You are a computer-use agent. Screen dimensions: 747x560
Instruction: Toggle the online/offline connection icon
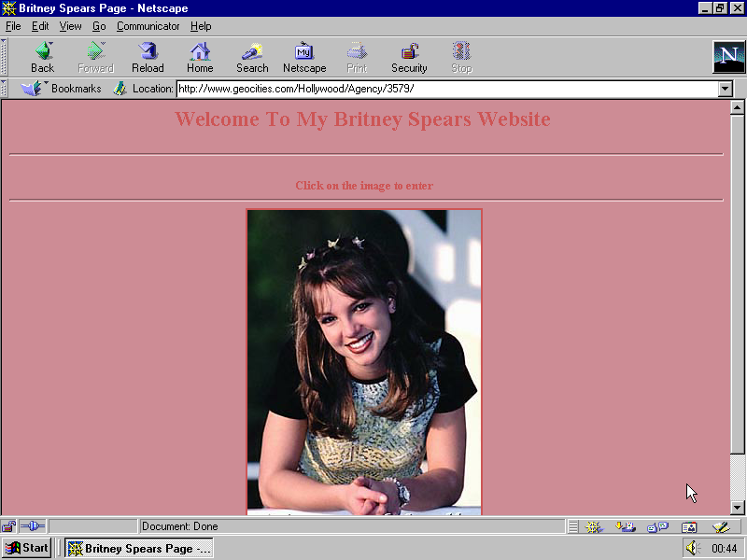33,526
